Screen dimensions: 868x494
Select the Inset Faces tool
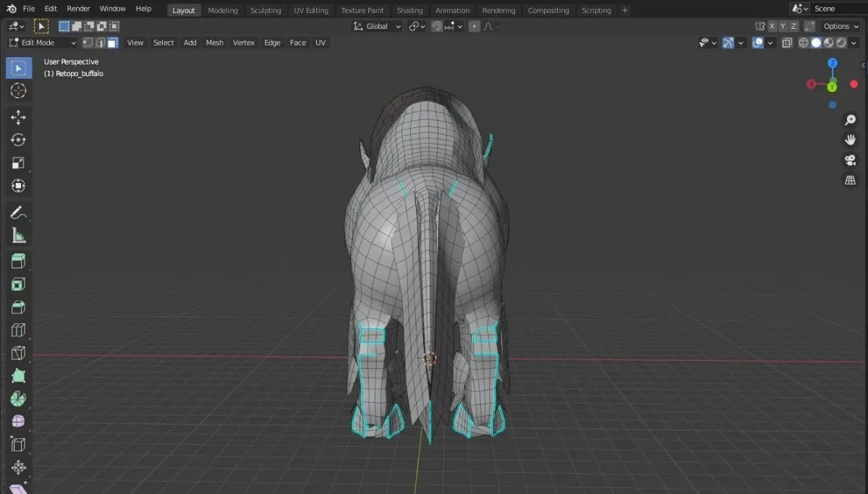point(19,284)
